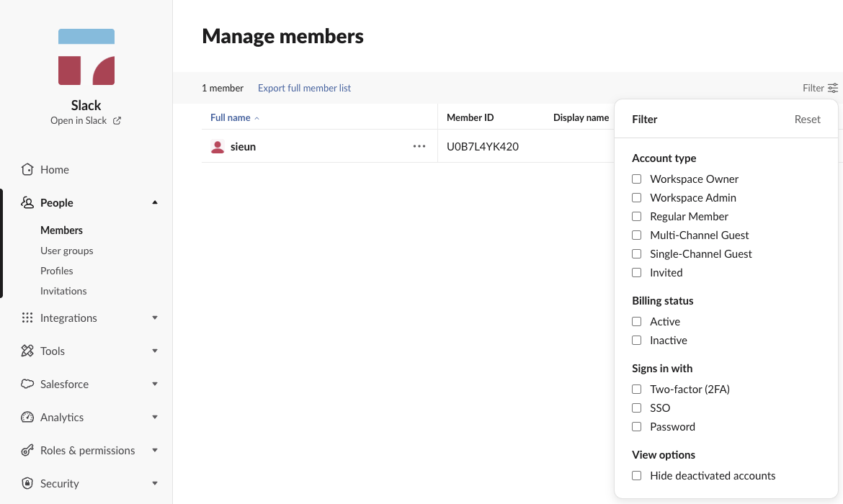Click the Full name sort arrow

tap(257, 118)
